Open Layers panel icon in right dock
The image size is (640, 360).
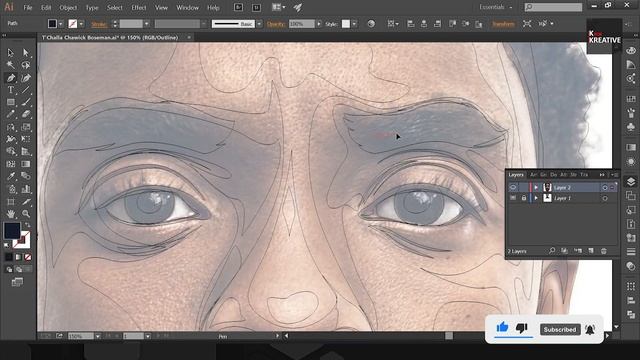pyautogui.click(x=631, y=181)
